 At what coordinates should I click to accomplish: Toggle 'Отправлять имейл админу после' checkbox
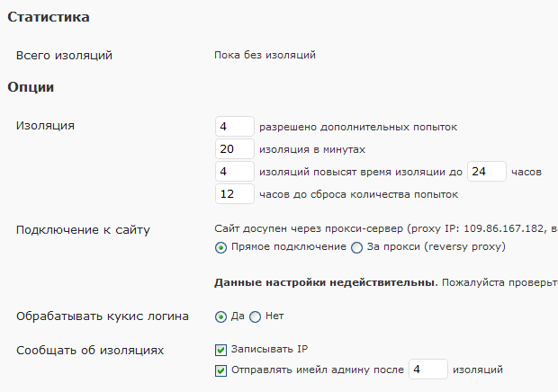[220, 370]
